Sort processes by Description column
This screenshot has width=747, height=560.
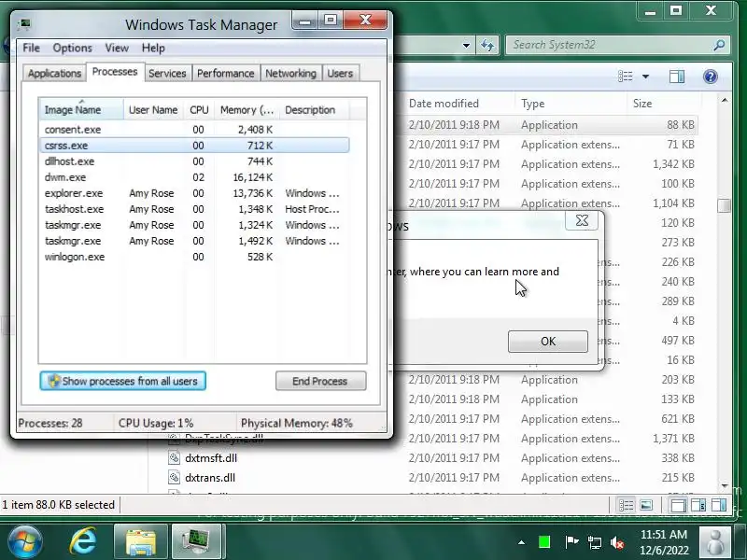(x=315, y=109)
